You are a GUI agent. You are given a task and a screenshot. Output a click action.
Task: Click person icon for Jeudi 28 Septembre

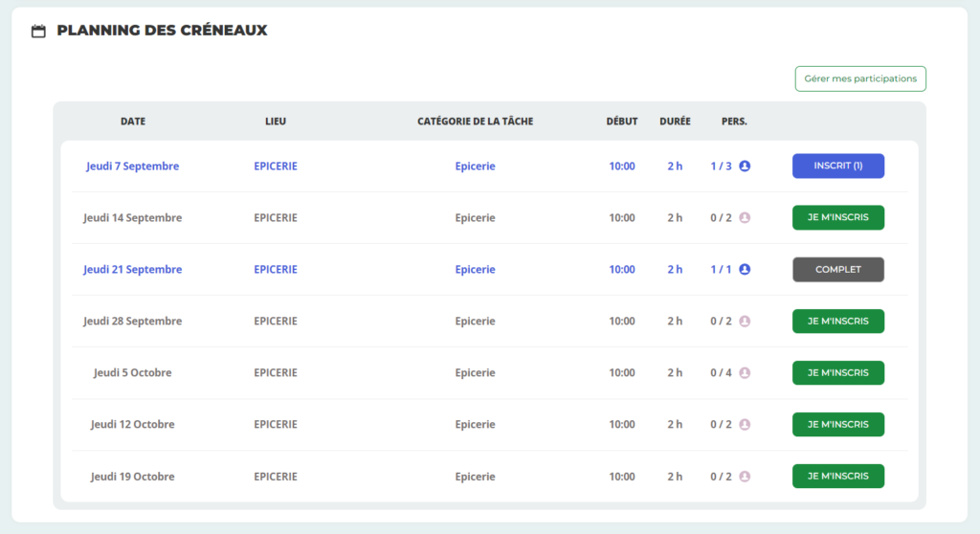pos(745,322)
